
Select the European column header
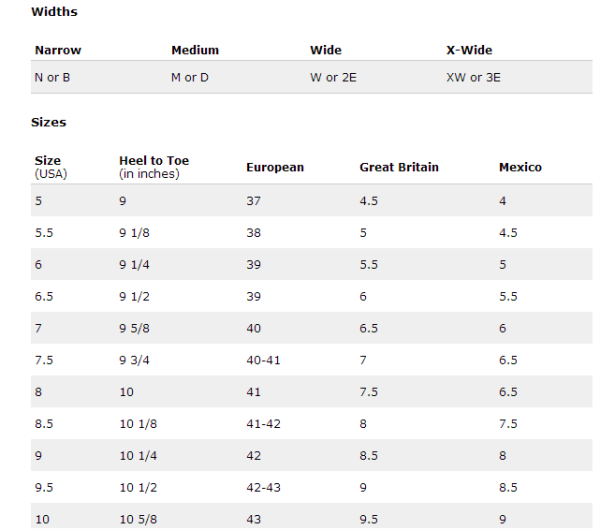pos(275,168)
